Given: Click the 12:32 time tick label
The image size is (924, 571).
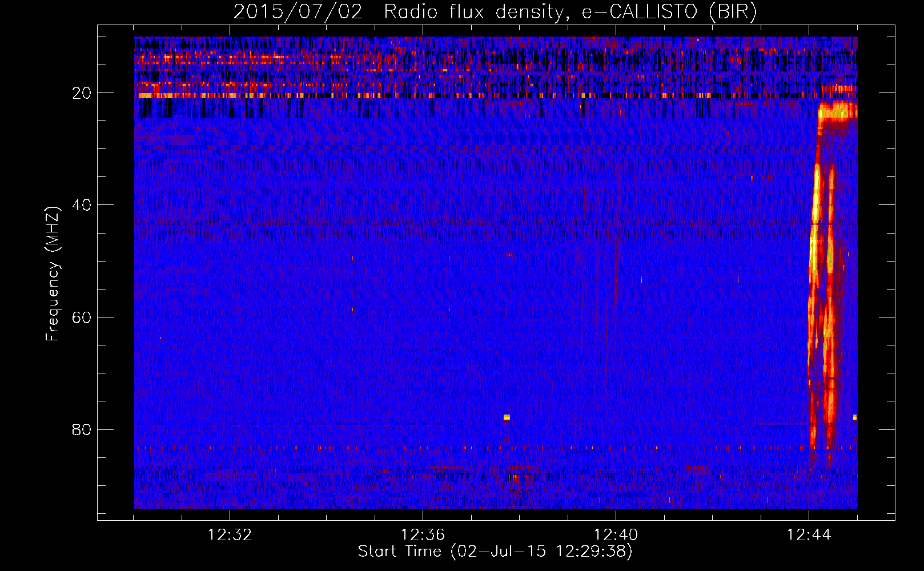Looking at the screenshot, I should 230,535.
